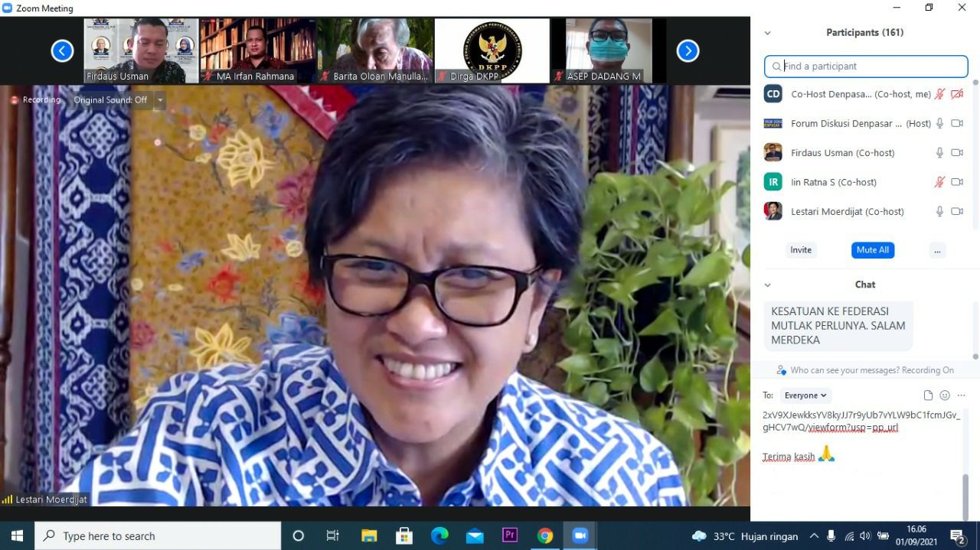
Task: Open Adobe Premiere Pro from taskbar
Action: (510, 535)
